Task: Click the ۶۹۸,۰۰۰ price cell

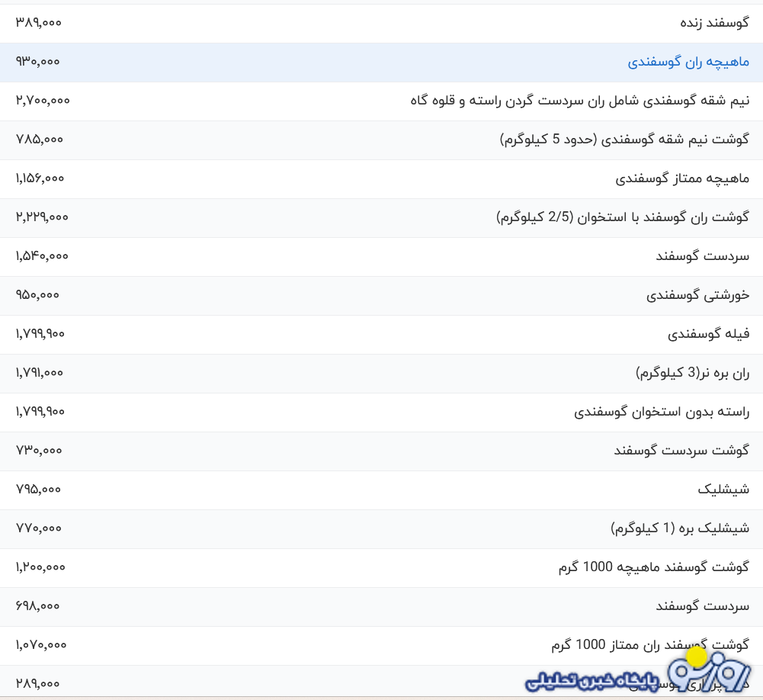Action: (x=37, y=606)
